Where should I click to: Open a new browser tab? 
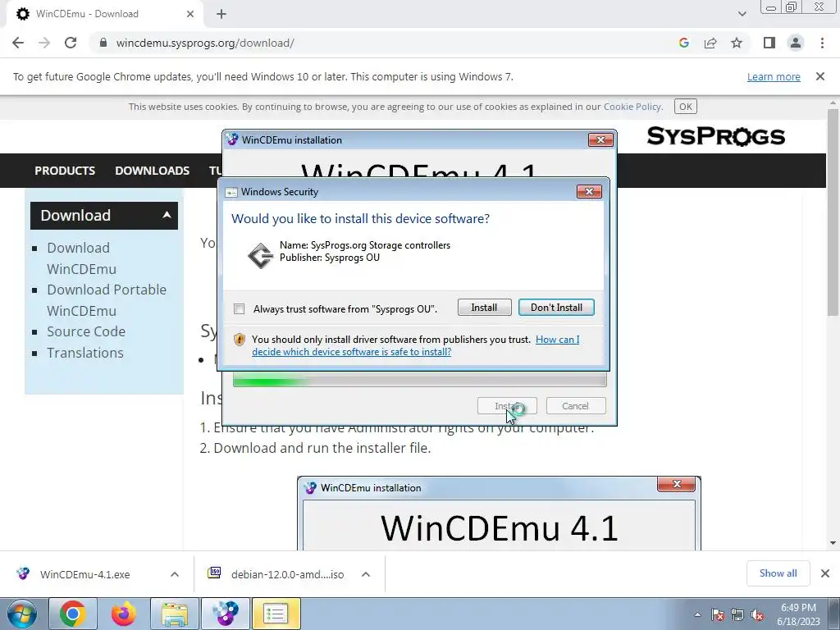tap(221, 14)
